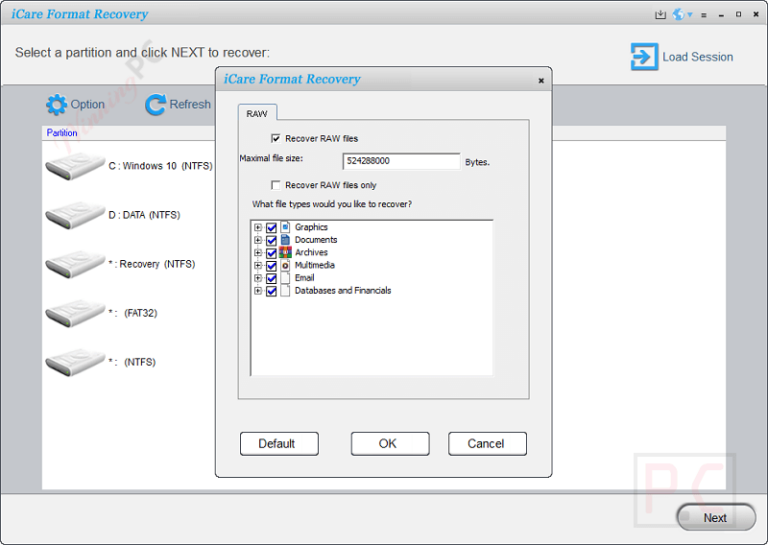Confirm with the OK button
Screen dimensions: 768x545
390,444
